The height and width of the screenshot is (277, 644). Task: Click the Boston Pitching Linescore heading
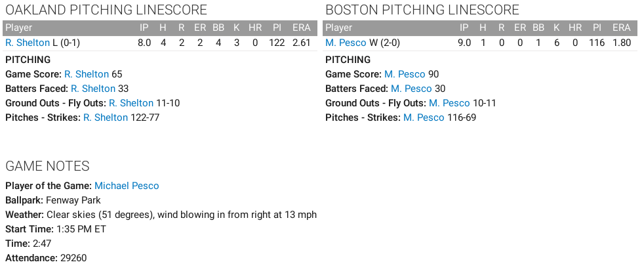pos(422,10)
